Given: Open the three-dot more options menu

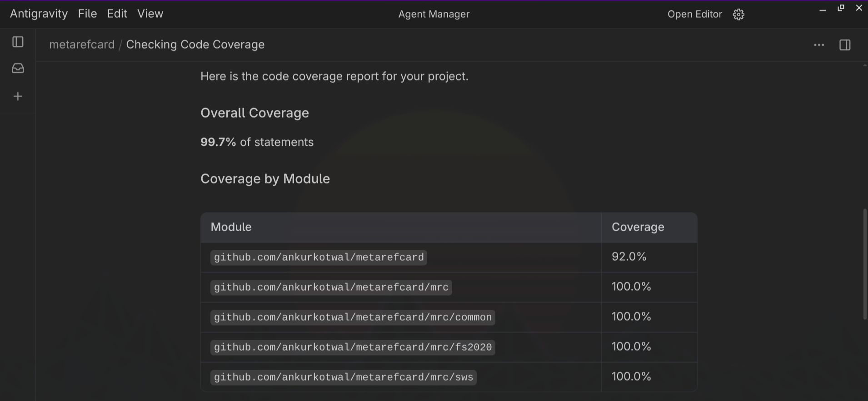Looking at the screenshot, I should click(x=819, y=45).
